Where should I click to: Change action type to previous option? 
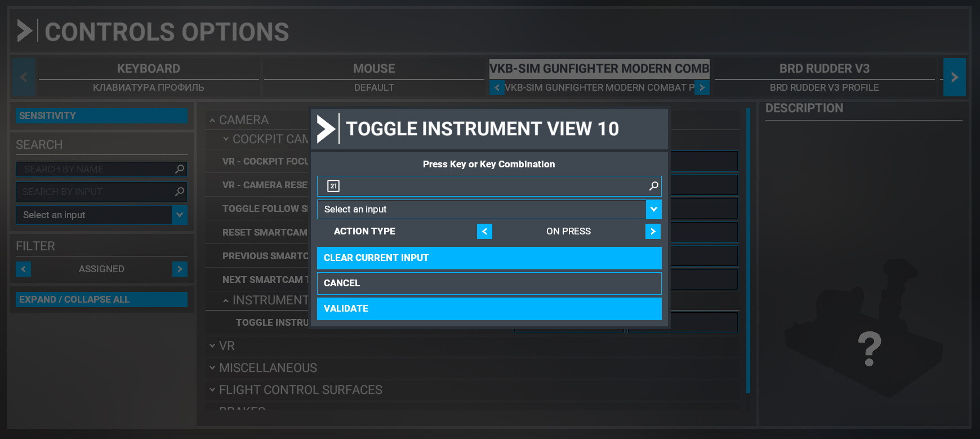click(484, 231)
